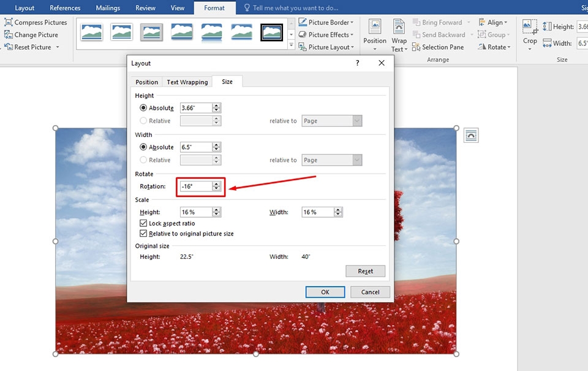Select the Format ribbon tab
The height and width of the screenshot is (371, 588).
(214, 8)
